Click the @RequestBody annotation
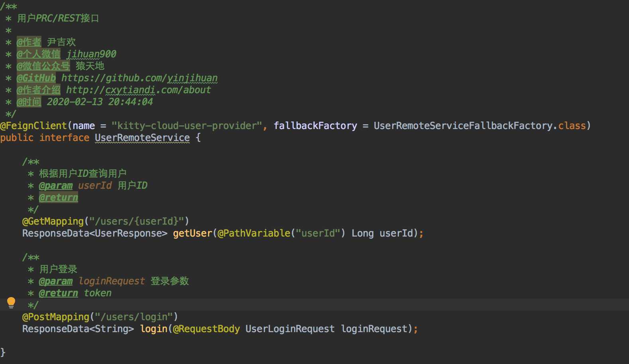629x364 pixels. 206,329
